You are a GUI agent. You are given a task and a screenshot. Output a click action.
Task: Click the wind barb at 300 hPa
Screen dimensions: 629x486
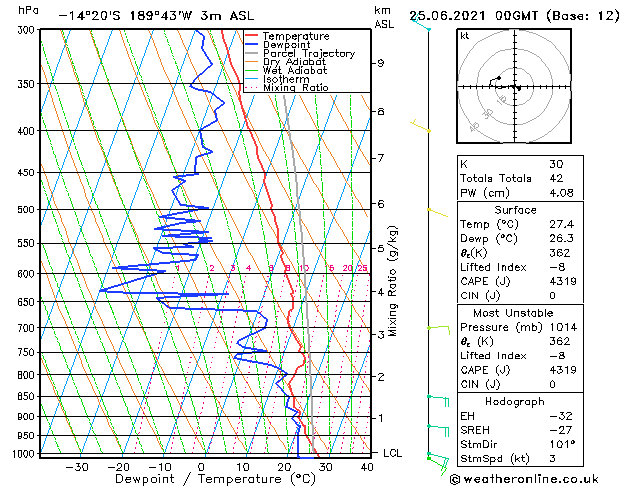pos(420,22)
